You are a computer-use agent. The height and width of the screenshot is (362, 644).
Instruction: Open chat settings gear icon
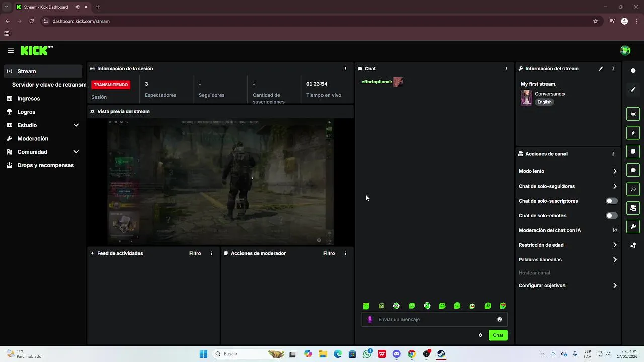[x=480, y=335]
